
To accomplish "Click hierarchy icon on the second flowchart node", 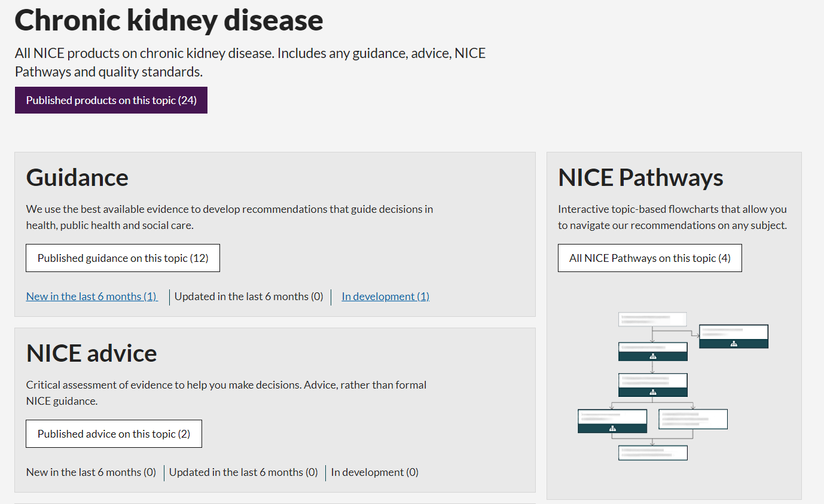I will coord(652,356).
